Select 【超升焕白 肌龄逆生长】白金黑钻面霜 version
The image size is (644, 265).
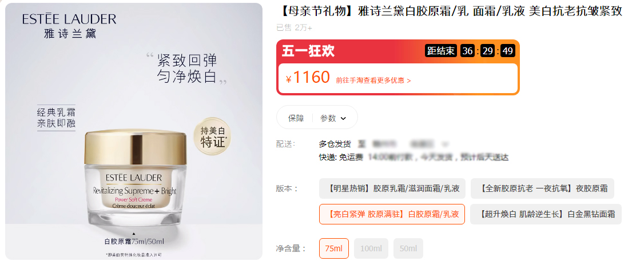click(x=546, y=214)
